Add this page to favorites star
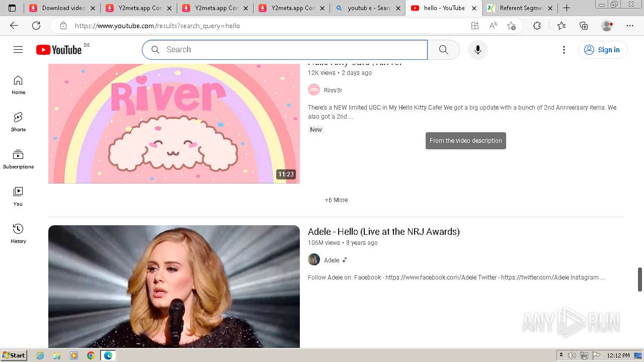Image resolution: width=644 pixels, height=362 pixels. tap(512, 26)
